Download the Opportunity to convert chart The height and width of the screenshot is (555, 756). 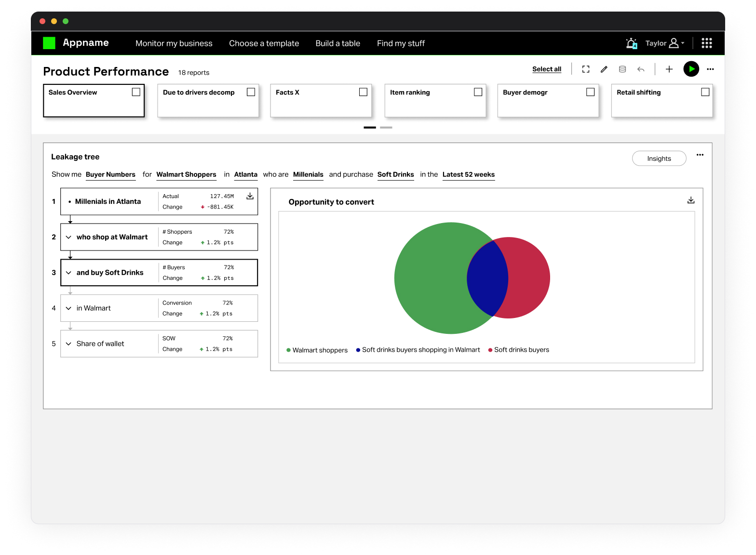pos(691,200)
